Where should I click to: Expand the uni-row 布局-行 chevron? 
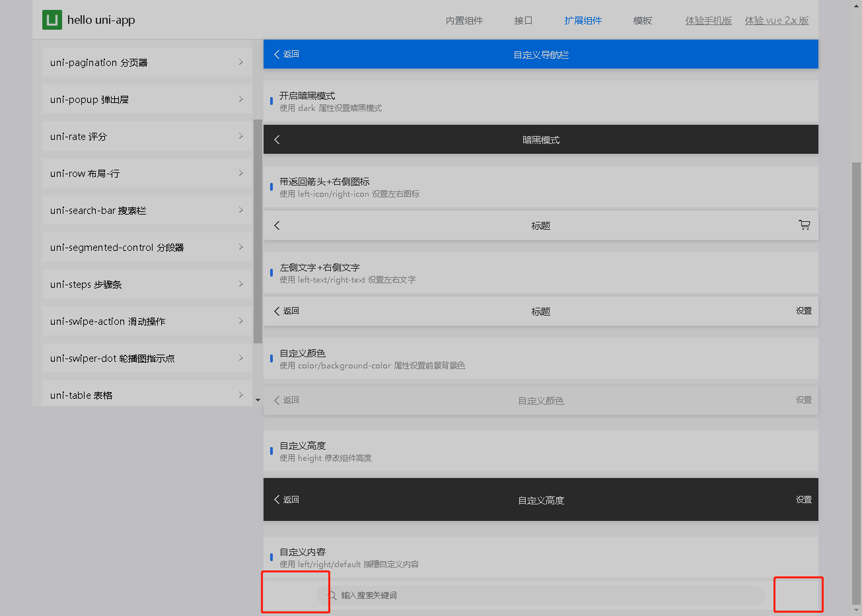click(240, 173)
